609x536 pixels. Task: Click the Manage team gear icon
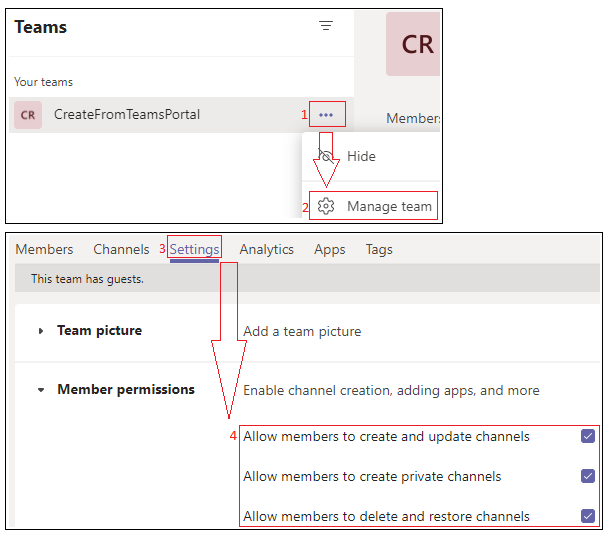(326, 206)
